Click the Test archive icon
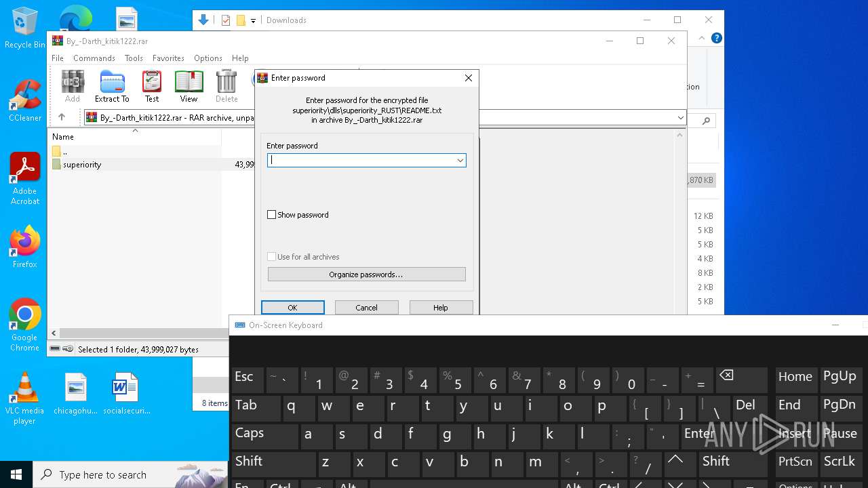 click(152, 86)
